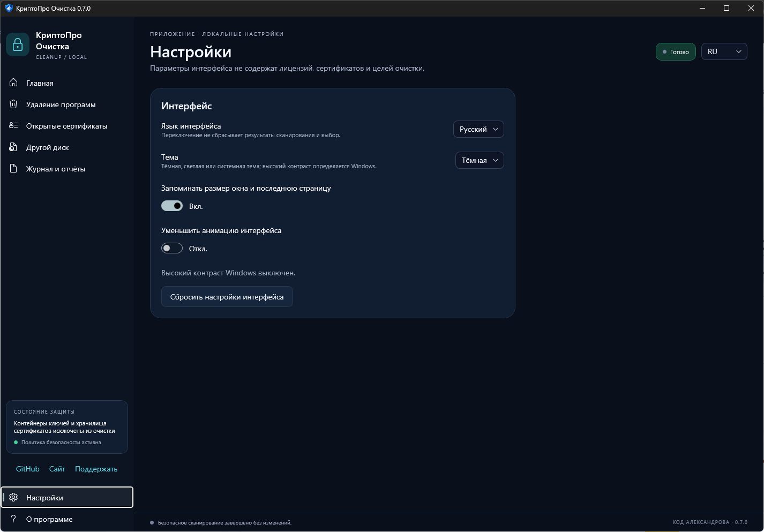Click the КОД АЛЕКСАНДРОВА · 0.7.0 version text
This screenshot has height=532, width=764.
pyautogui.click(x=710, y=522)
